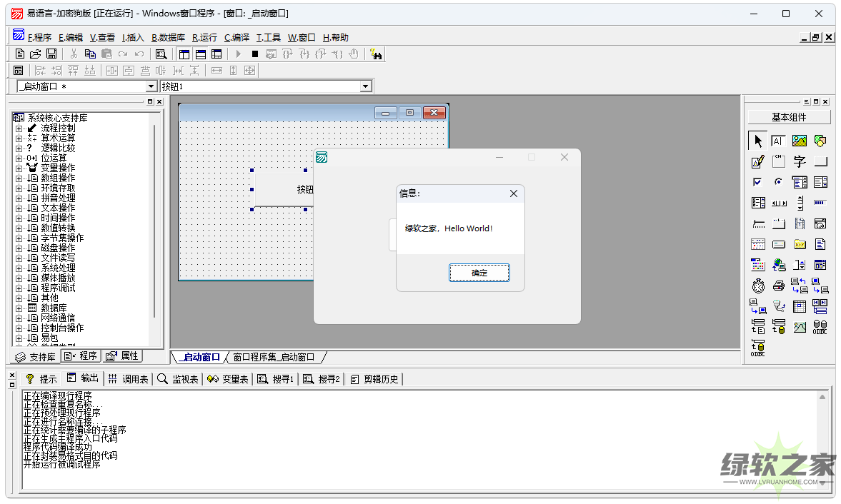The image size is (841, 504).
Task: Select the printer component icon
Action: tap(779, 286)
